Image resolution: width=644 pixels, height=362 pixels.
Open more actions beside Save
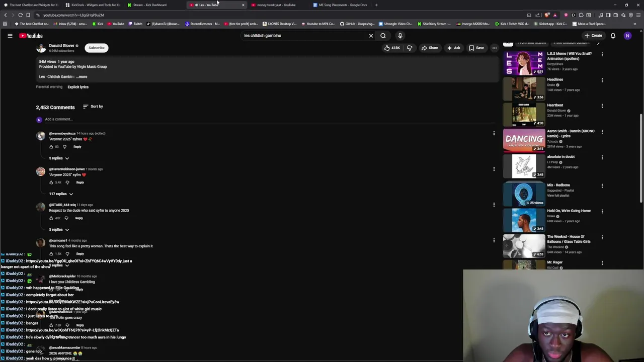tap(494, 48)
